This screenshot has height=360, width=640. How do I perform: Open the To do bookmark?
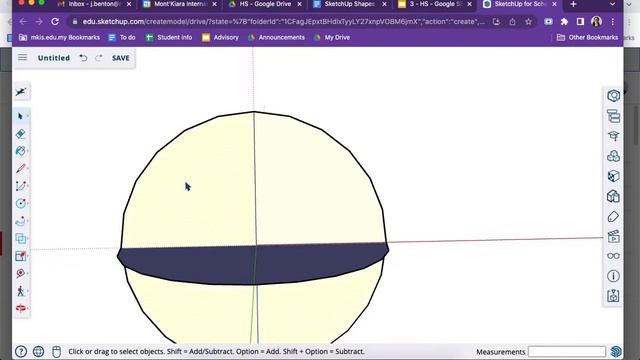(x=122, y=38)
